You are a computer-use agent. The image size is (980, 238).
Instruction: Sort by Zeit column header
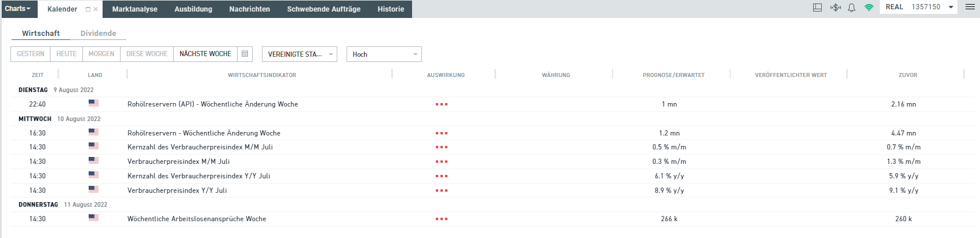[38, 75]
